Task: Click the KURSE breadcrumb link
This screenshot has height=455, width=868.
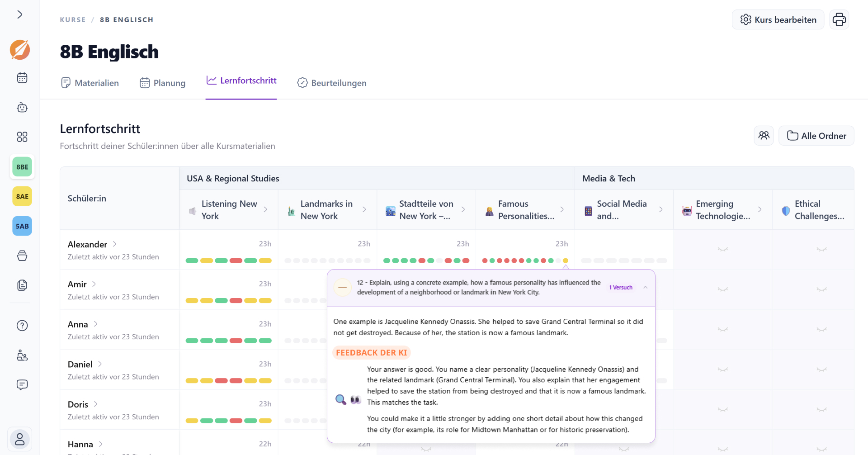Action: tap(73, 20)
